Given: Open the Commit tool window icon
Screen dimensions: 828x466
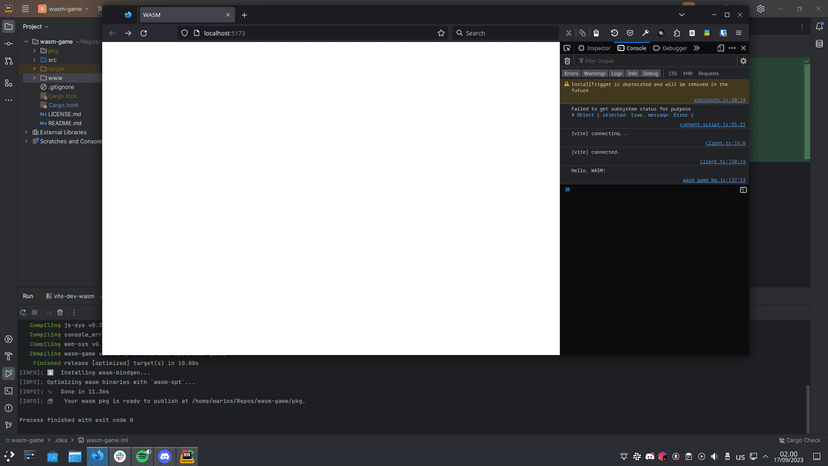Looking at the screenshot, I should [9, 44].
